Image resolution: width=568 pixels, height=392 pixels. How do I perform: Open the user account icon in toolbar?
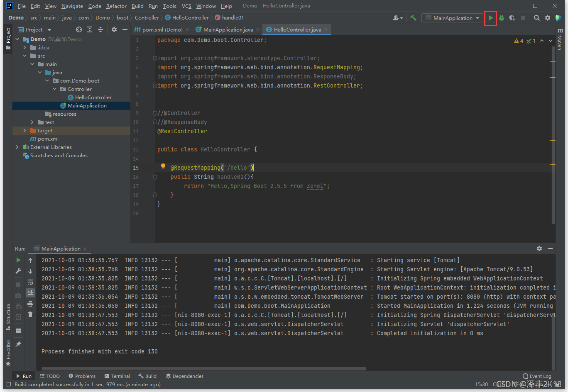[397, 18]
